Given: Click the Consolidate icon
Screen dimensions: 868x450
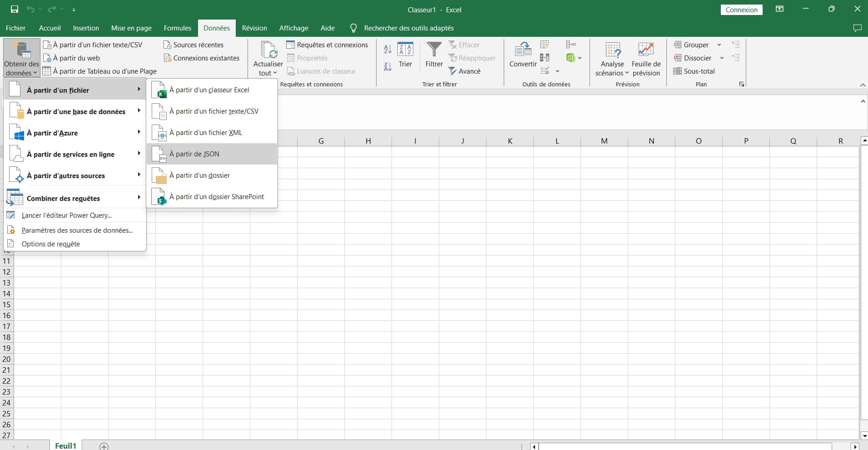Looking at the screenshot, I should (x=571, y=45).
